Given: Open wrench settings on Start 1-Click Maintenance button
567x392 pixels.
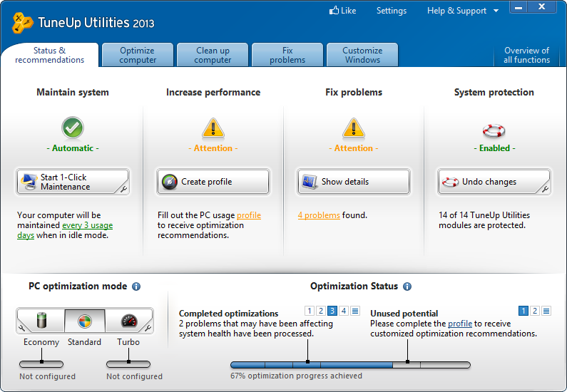Looking at the screenshot, I should 123,189.
